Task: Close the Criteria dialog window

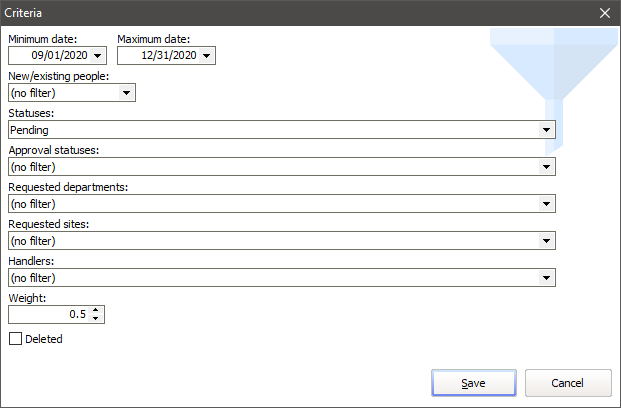Action: (604, 13)
